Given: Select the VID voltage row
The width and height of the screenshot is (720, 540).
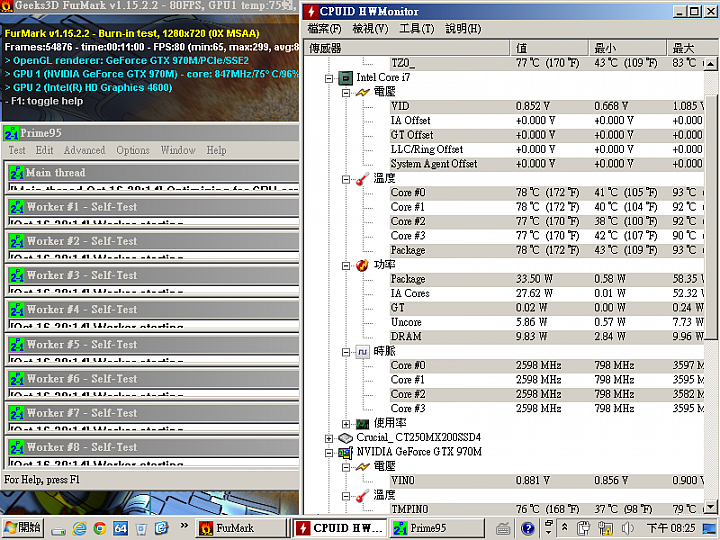Looking at the screenshot, I should [x=547, y=106].
